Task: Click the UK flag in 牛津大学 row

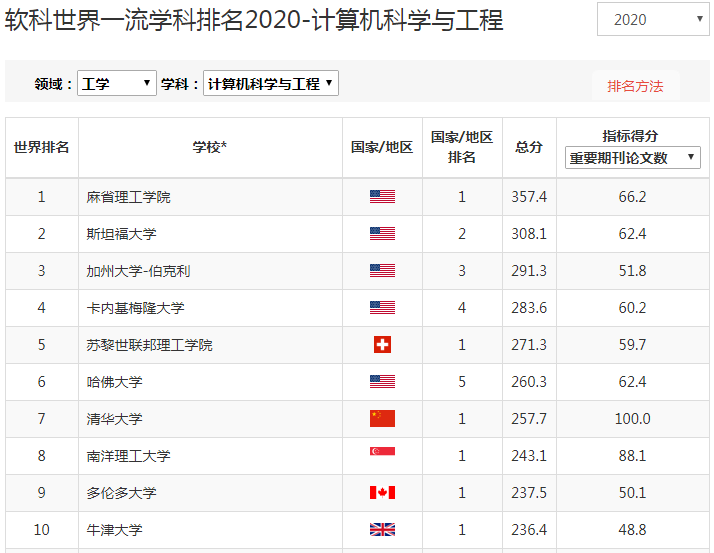Action: click(382, 529)
